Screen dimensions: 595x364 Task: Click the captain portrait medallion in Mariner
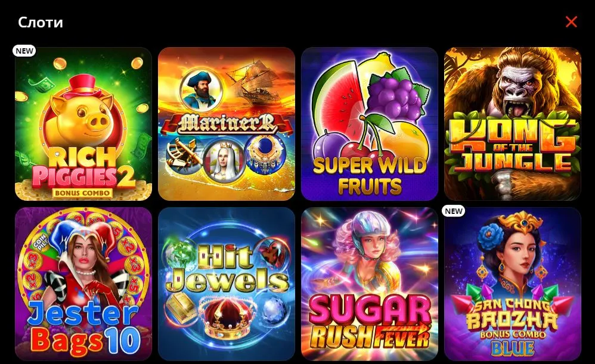[x=200, y=89]
